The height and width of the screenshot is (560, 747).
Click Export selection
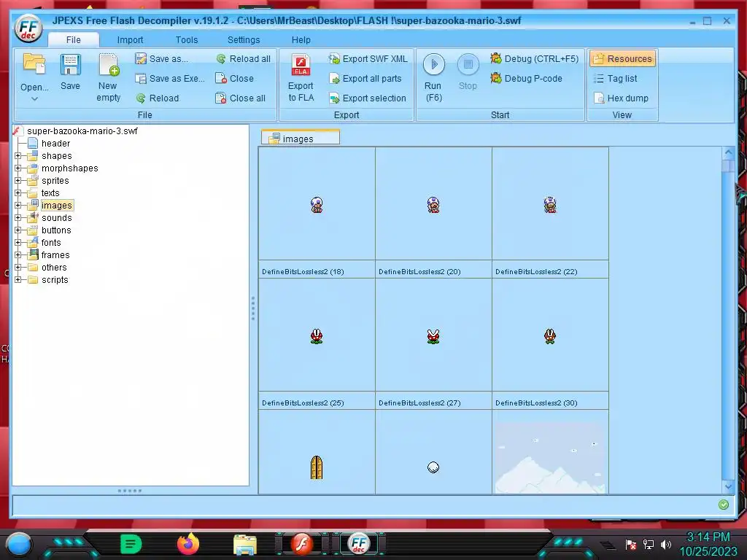click(368, 98)
